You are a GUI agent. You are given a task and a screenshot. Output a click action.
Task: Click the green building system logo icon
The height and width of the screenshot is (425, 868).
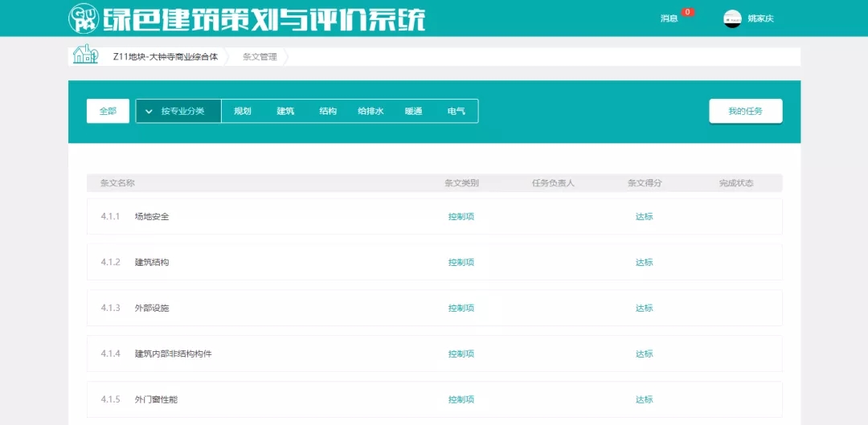click(84, 18)
